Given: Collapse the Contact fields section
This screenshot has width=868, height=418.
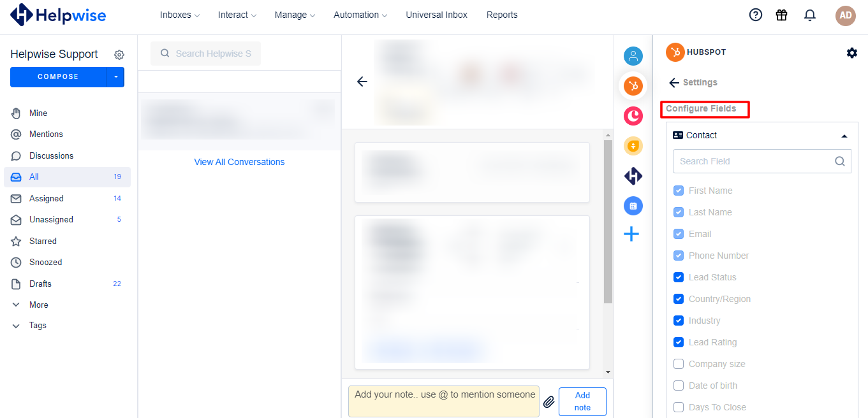Looking at the screenshot, I should tap(844, 134).
